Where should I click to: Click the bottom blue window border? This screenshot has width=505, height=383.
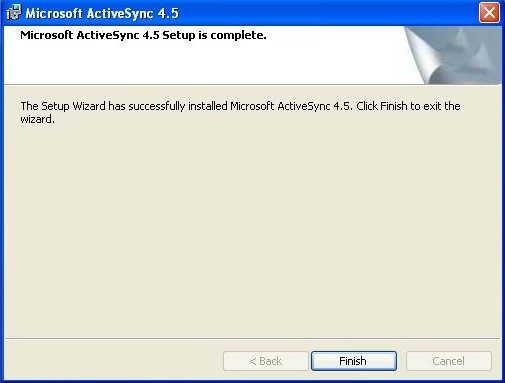252,381
